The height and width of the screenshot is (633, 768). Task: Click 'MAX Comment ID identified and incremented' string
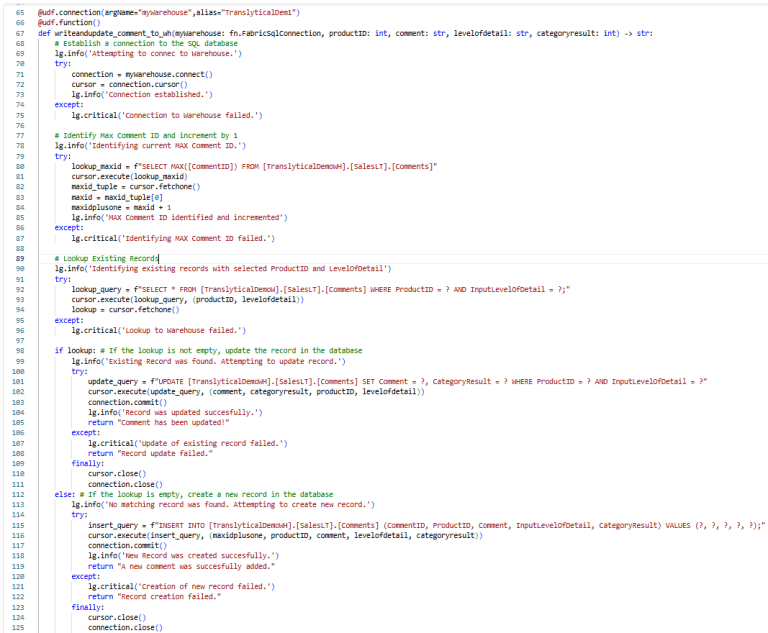(x=194, y=218)
